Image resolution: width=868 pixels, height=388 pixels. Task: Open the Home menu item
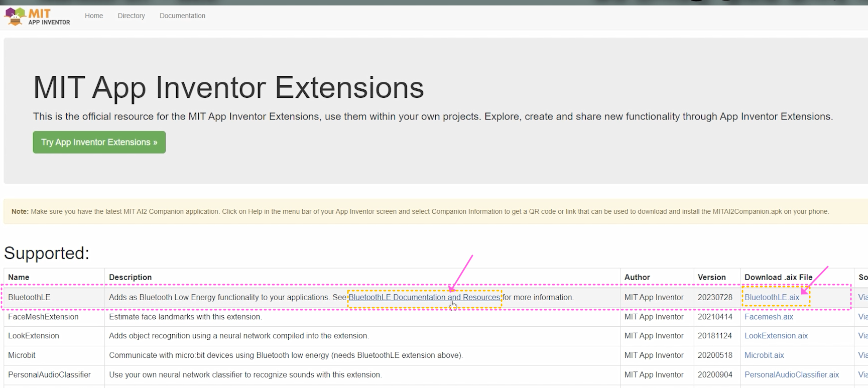[94, 16]
